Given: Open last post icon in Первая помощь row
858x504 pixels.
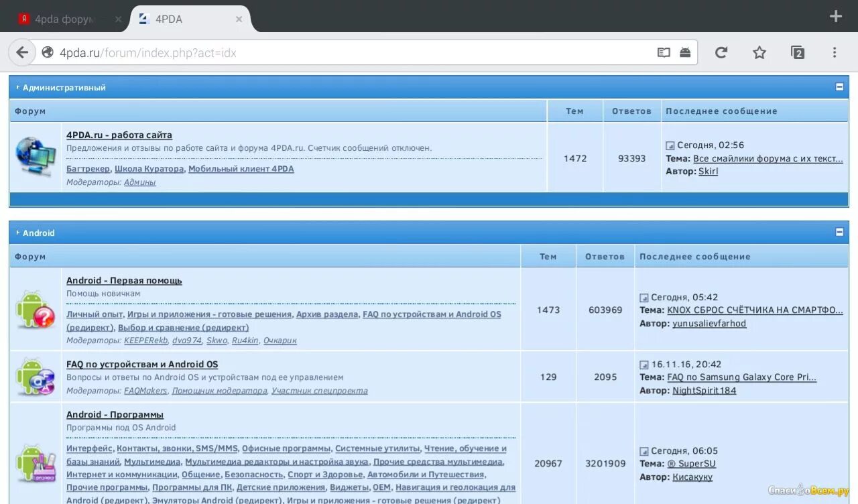Looking at the screenshot, I should (x=643, y=298).
